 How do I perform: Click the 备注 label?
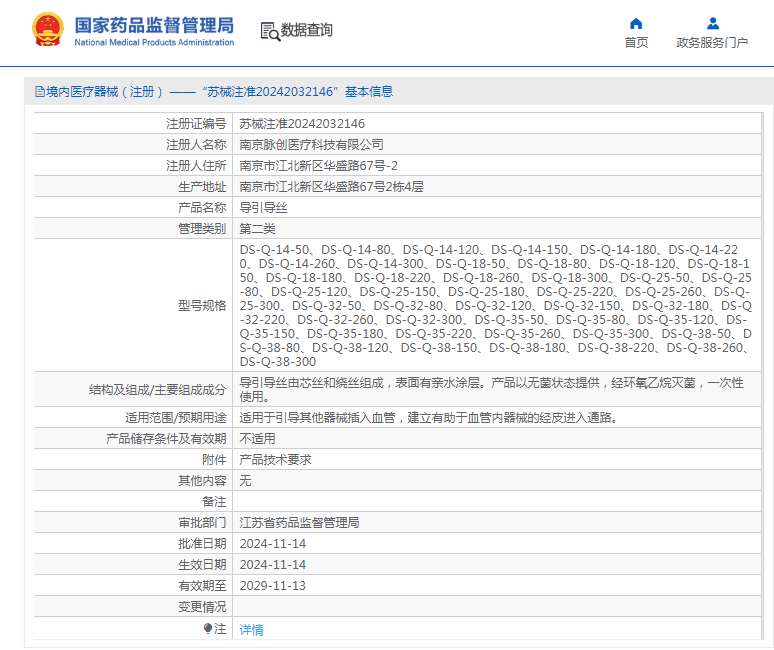coord(214,501)
